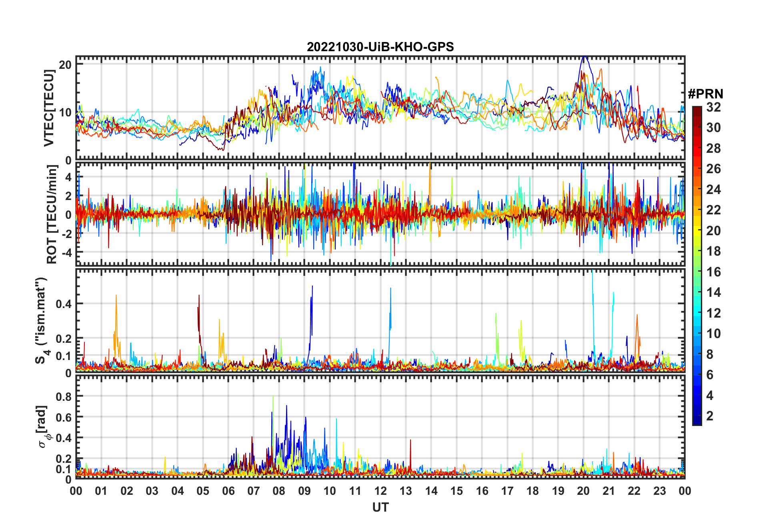This screenshot has height=532, width=761.
Task: Click the ROT [TECU/min] axis label
Action: click(x=52, y=214)
